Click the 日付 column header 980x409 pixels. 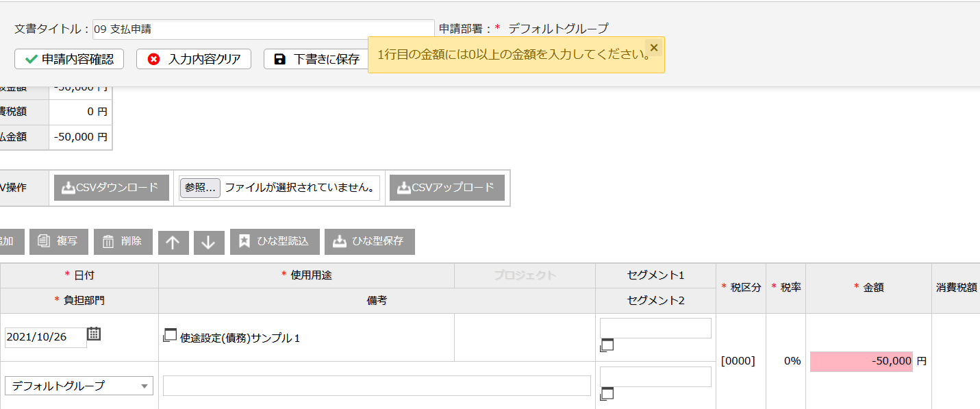pos(79,275)
